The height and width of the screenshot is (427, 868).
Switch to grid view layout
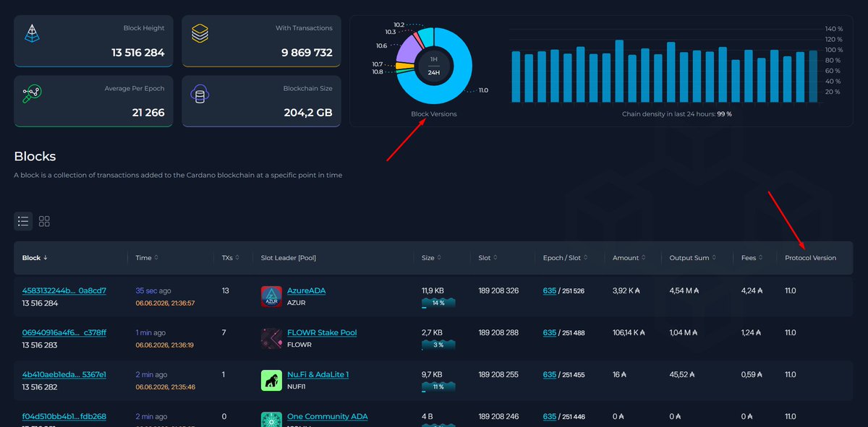(44, 221)
